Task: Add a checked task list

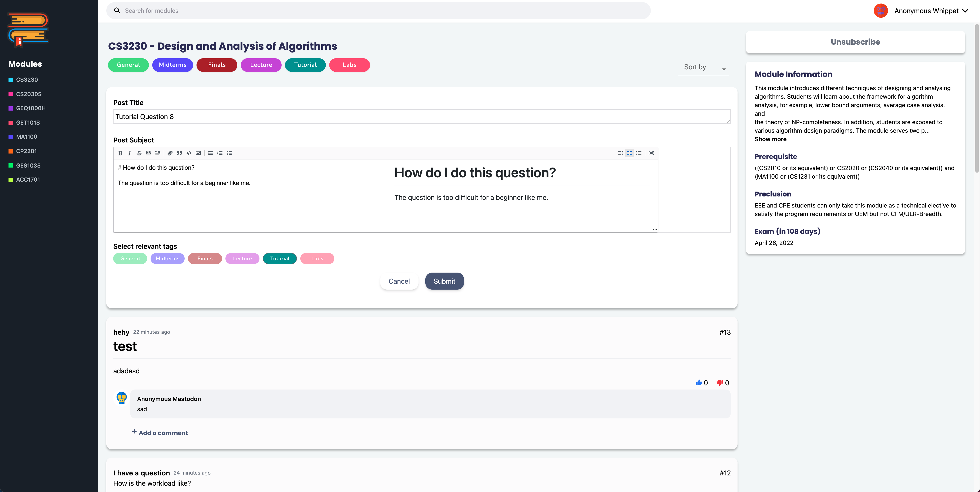Action: point(229,153)
